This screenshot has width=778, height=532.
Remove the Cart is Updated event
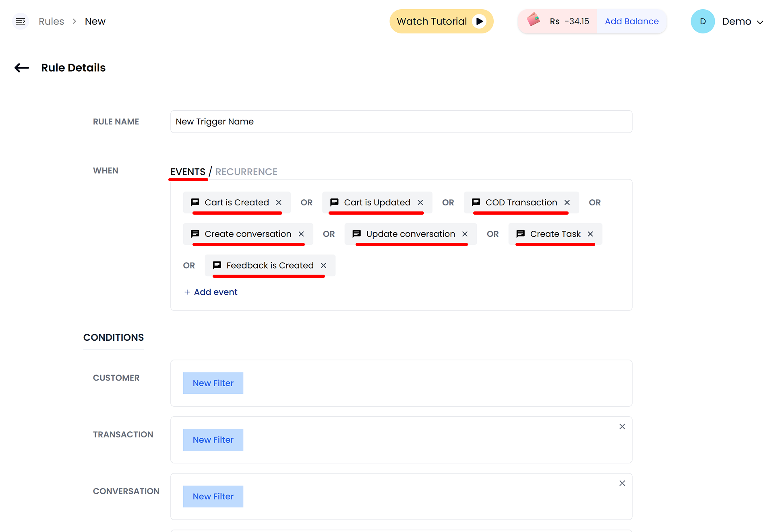point(420,203)
